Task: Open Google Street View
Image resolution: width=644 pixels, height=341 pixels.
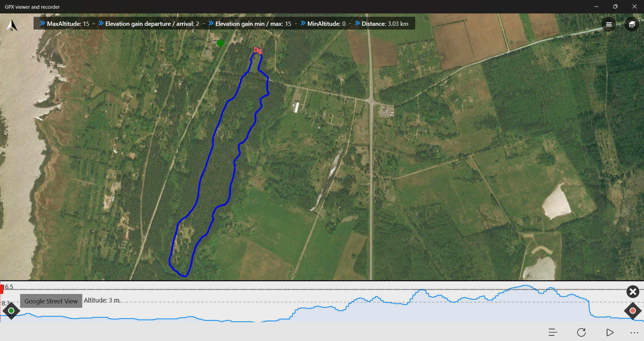Action: click(51, 301)
